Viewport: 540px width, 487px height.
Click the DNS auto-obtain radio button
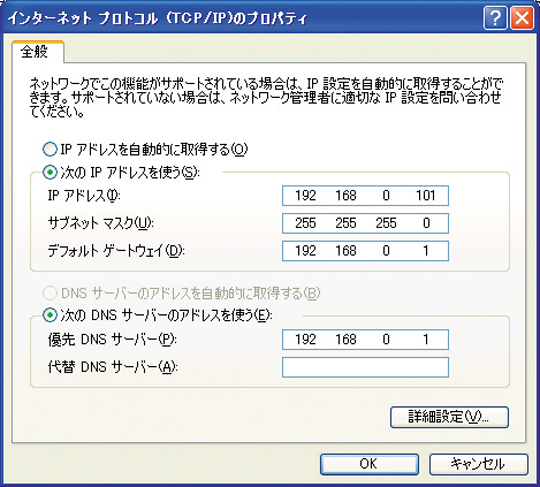tap(50, 293)
